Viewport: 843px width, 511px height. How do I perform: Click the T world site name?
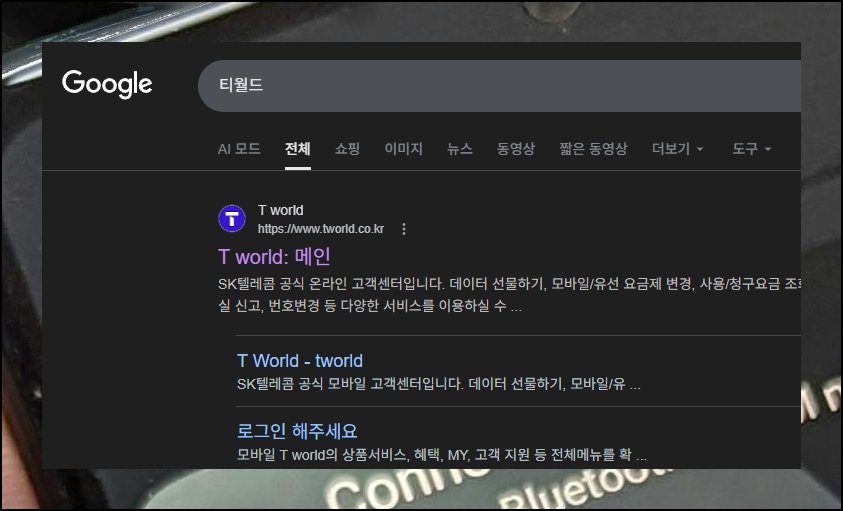(x=281, y=210)
